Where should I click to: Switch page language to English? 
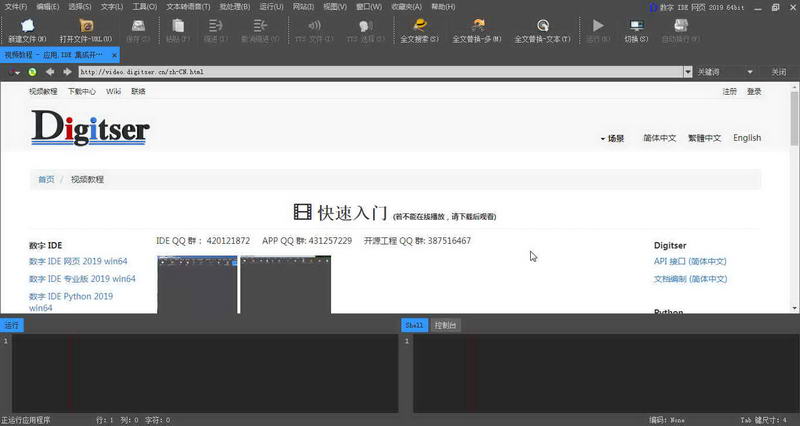tap(747, 138)
